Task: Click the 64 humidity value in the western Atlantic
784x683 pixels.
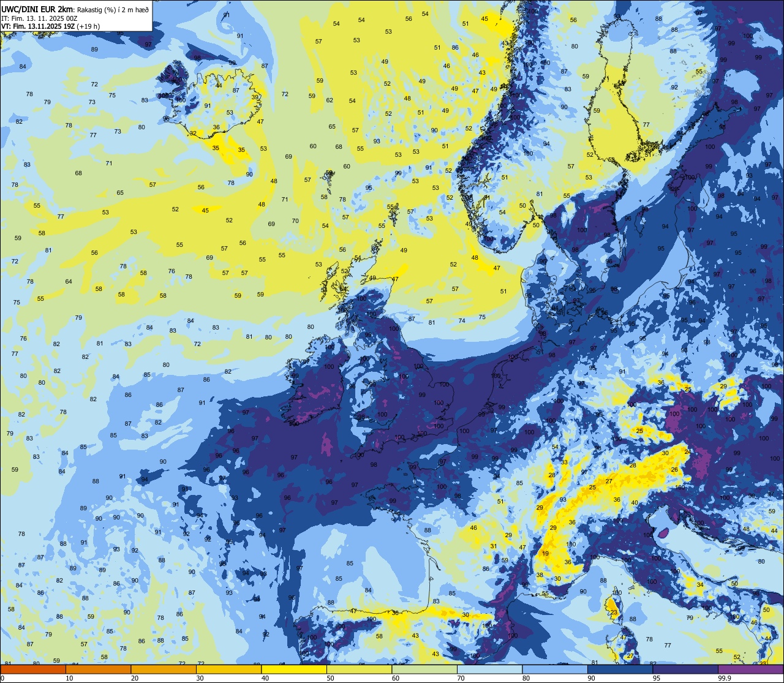Action: (x=69, y=282)
